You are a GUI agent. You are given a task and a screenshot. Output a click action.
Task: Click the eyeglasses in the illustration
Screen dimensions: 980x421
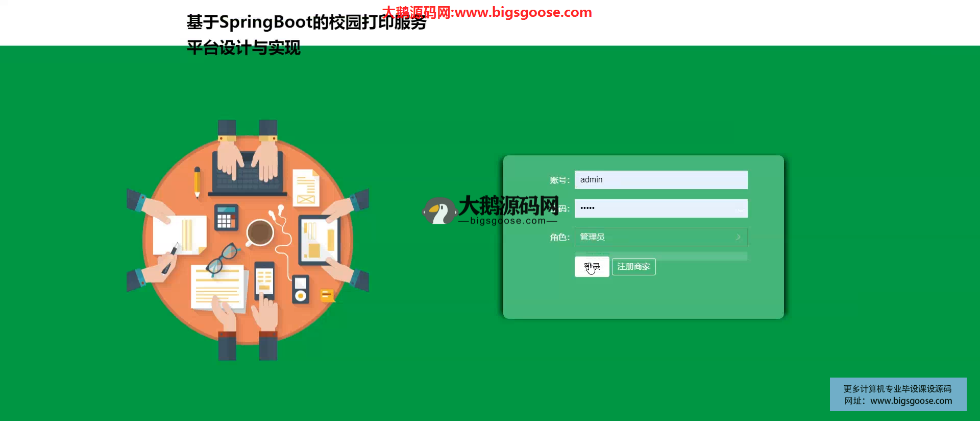[x=223, y=259]
